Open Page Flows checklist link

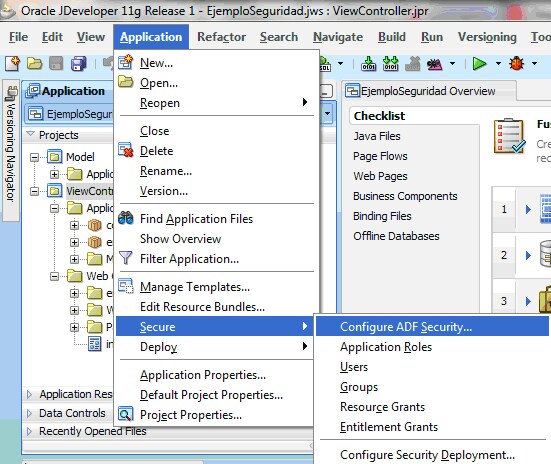[380, 156]
